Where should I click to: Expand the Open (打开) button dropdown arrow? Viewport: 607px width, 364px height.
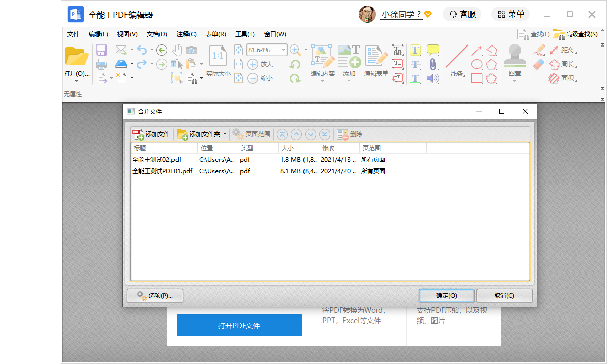coord(77,81)
